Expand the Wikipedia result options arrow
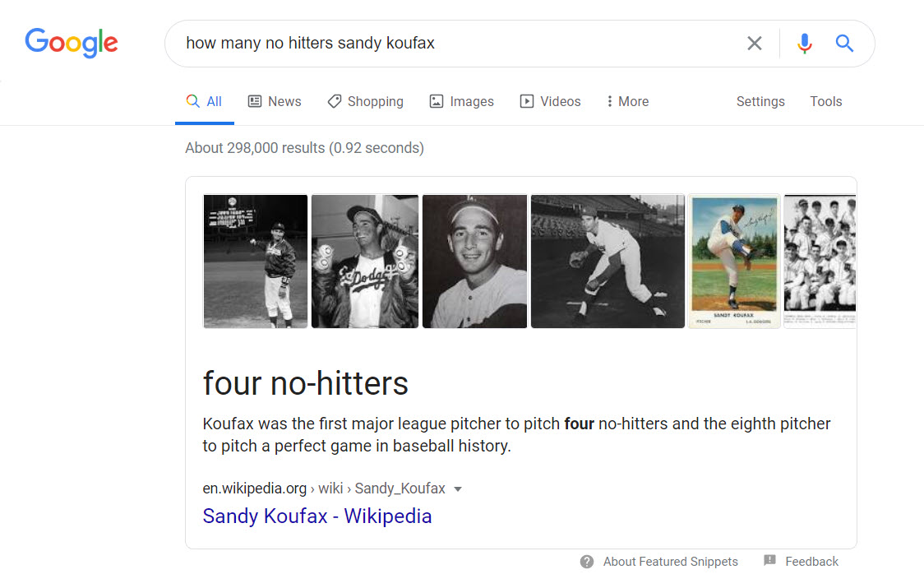 (x=458, y=489)
